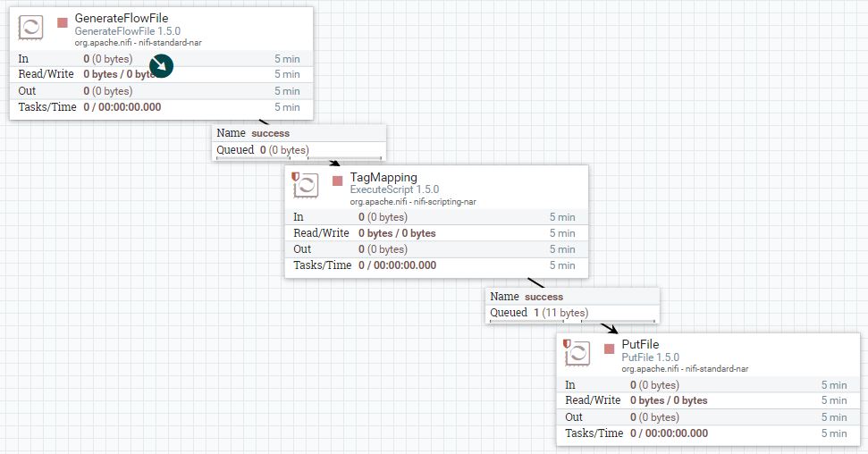
Task: Click 'Queued 0 (0 bytes)' text
Action: tap(263, 149)
